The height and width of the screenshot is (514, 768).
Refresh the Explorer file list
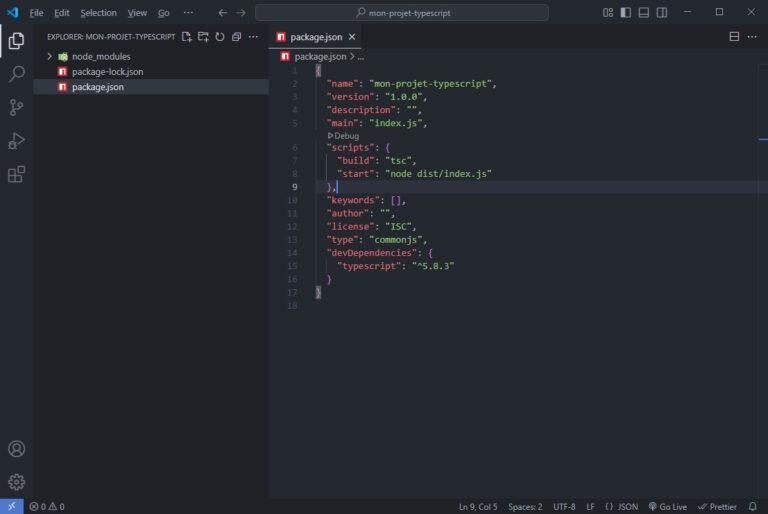click(x=220, y=37)
